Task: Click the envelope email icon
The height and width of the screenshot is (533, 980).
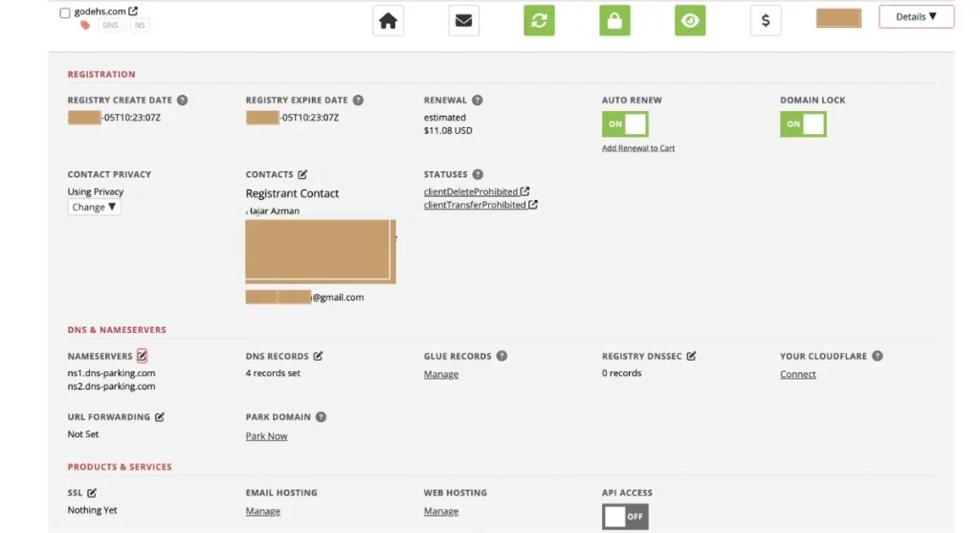Action: click(463, 21)
